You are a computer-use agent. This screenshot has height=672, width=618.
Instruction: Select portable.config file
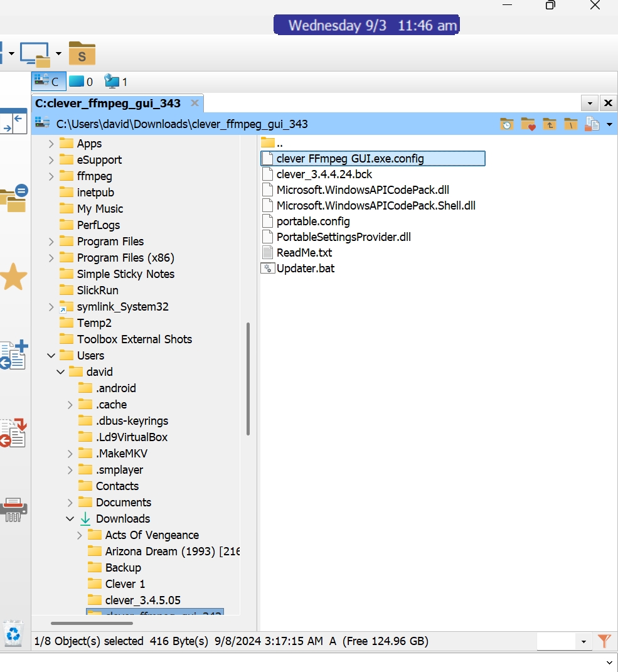tap(306, 221)
